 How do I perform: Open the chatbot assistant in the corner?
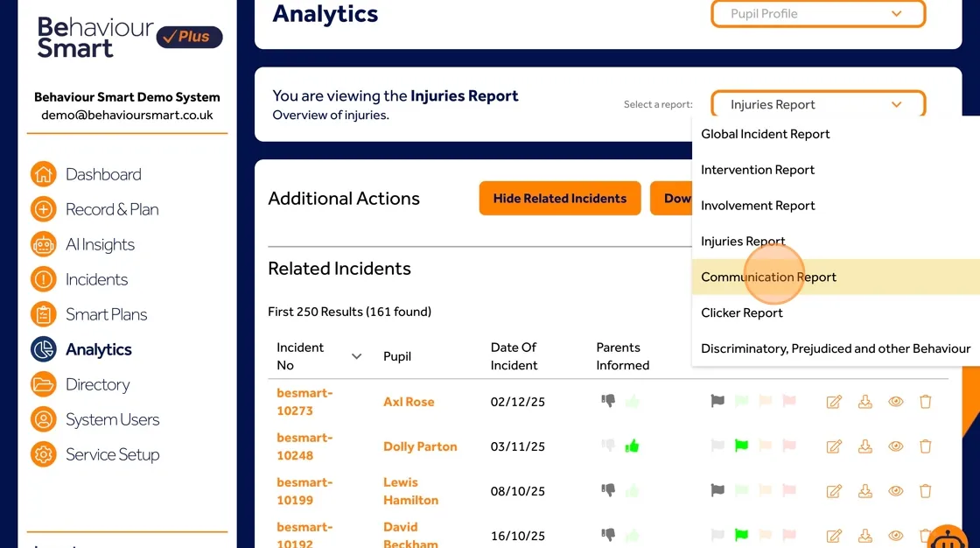948,538
